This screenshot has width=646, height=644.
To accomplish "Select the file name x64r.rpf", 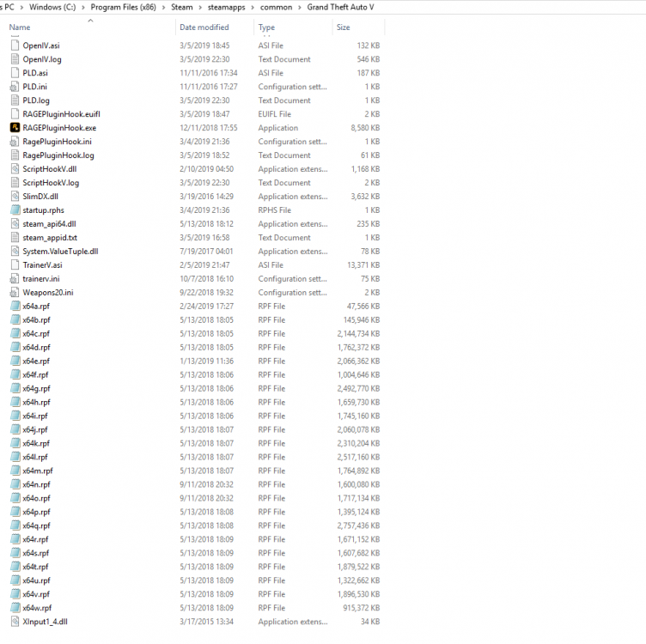I will pyautogui.click(x=35, y=539).
